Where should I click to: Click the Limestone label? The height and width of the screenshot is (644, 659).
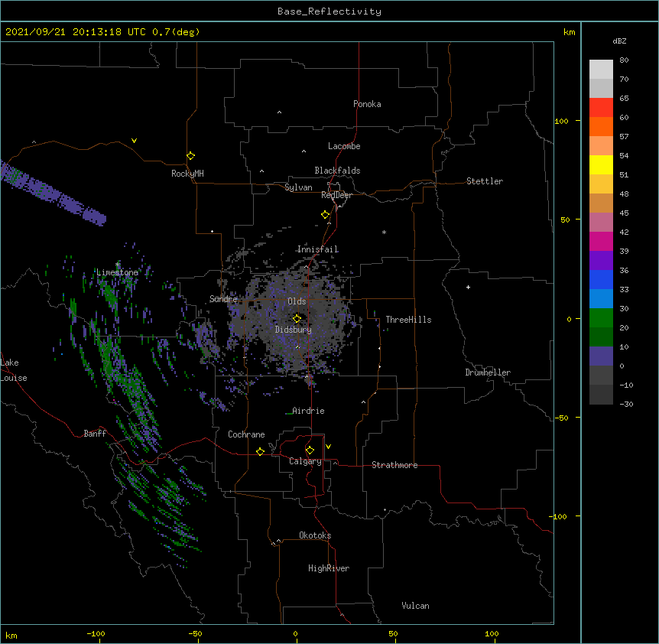(117, 272)
